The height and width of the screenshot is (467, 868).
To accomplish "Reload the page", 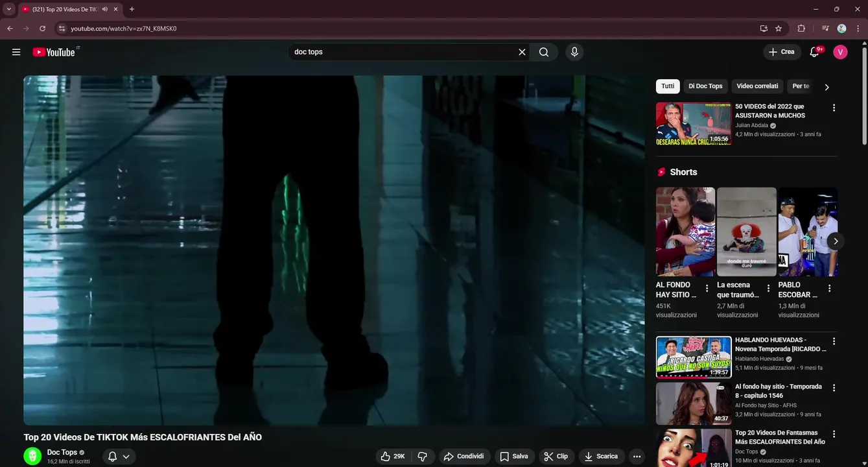I will point(43,29).
